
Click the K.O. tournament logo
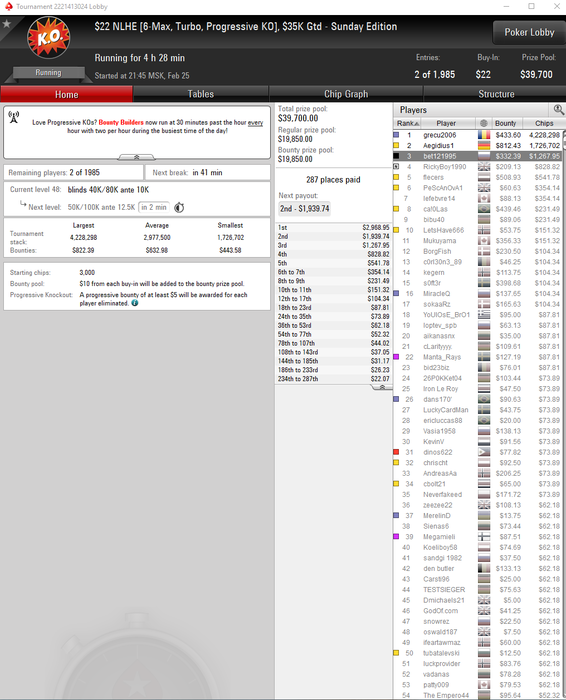(x=49, y=38)
